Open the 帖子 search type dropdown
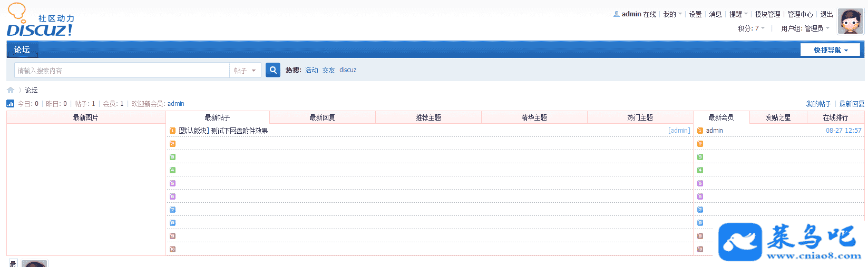The width and height of the screenshot is (868, 267). click(x=245, y=71)
